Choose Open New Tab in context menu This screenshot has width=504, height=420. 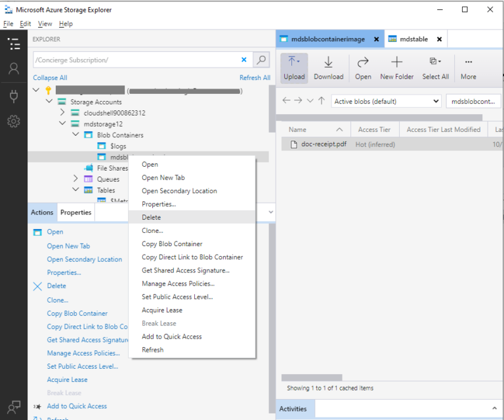tap(192, 177)
